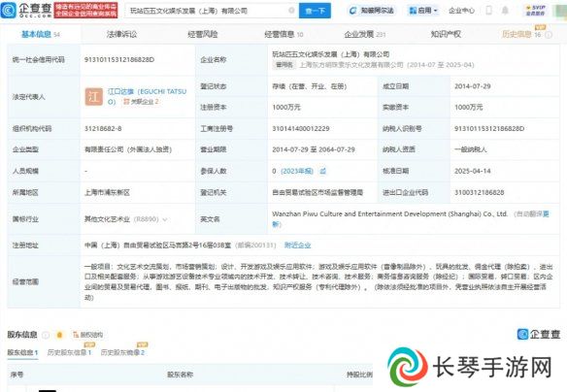Open the Qichacha logo homepage link

[x=26, y=10]
